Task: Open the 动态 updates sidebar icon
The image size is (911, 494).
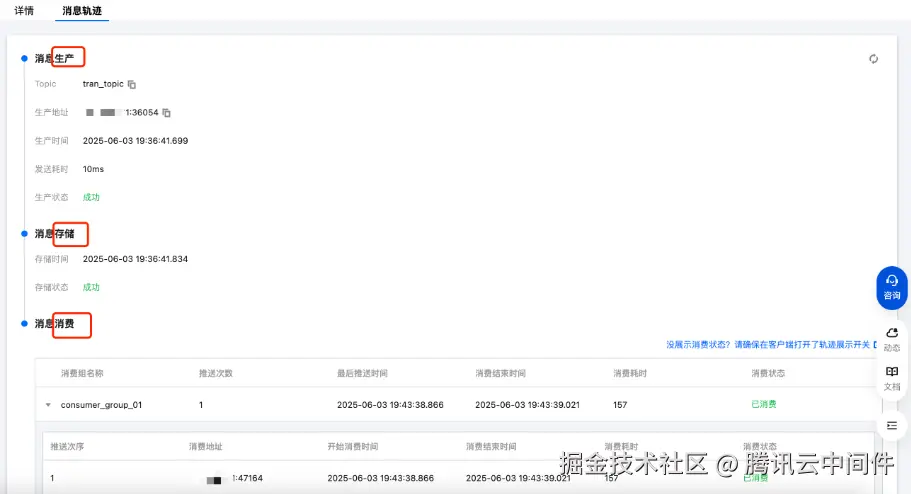Action: 892,339
